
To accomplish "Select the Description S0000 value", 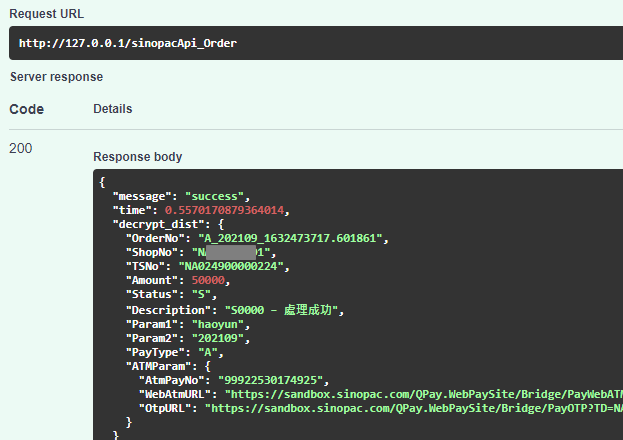I will pyautogui.click(x=281, y=310).
